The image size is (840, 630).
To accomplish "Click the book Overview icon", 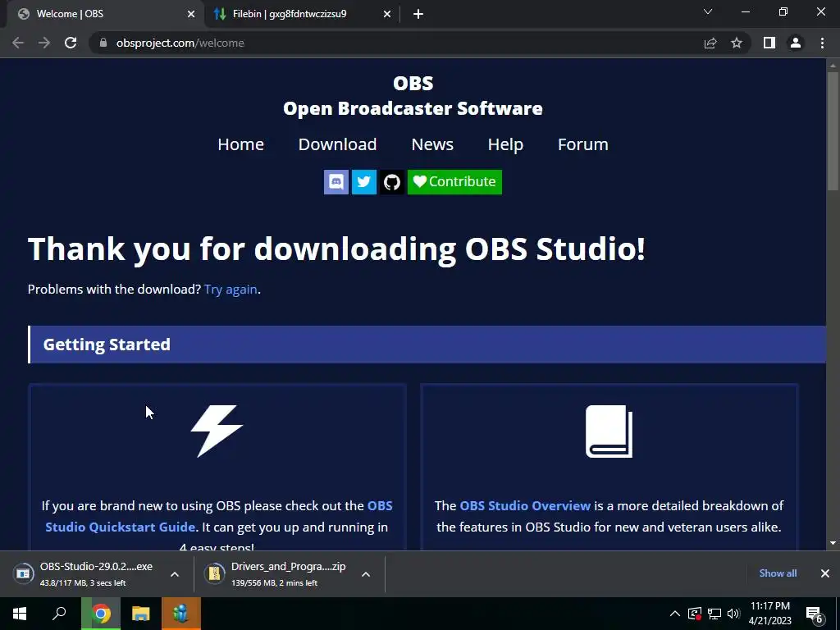I will (609, 431).
